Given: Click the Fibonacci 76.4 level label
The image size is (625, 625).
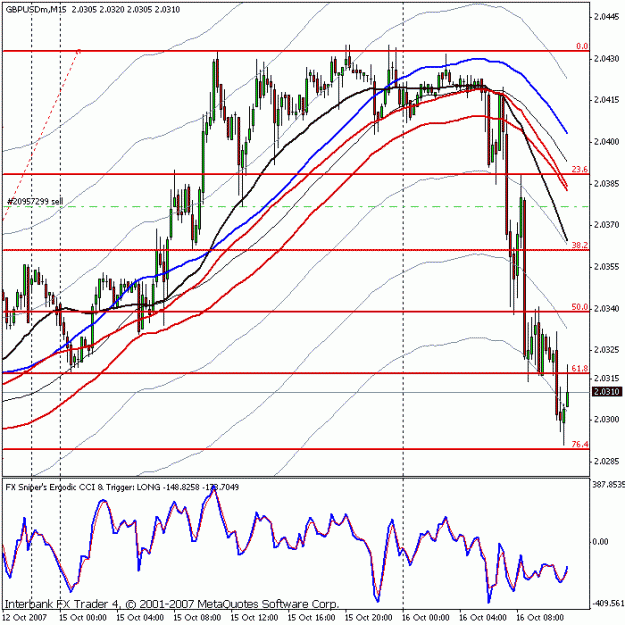Looking at the screenshot, I should 580,444.
